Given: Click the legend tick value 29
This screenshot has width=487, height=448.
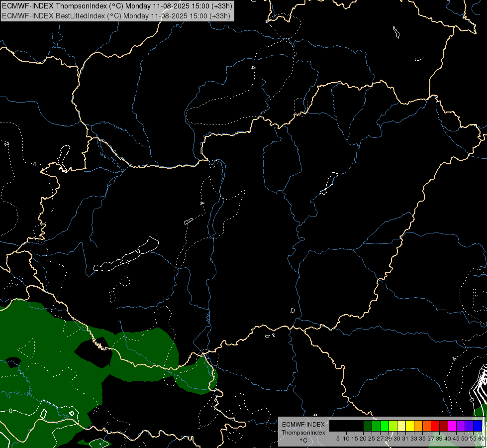Looking at the screenshot, I should coord(389,439).
